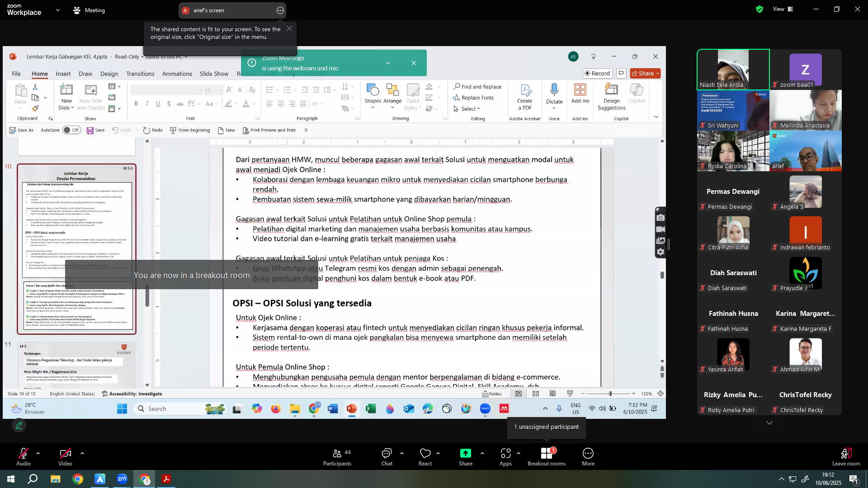868x488 pixels.
Task: Click the Record button in PowerPoint
Action: pyautogui.click(x=597, y=73)
